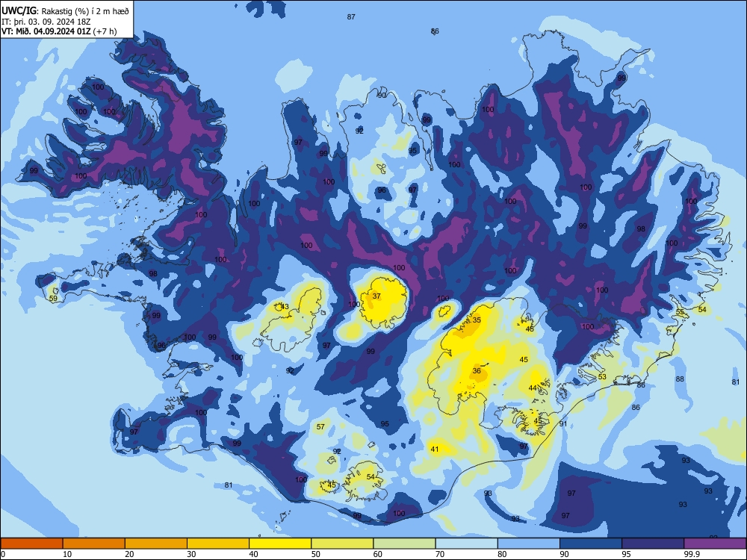Click the 40–50 bright yellow legend swatch
This screenshot has height=560, width=747.
click(x=280, y=544)
